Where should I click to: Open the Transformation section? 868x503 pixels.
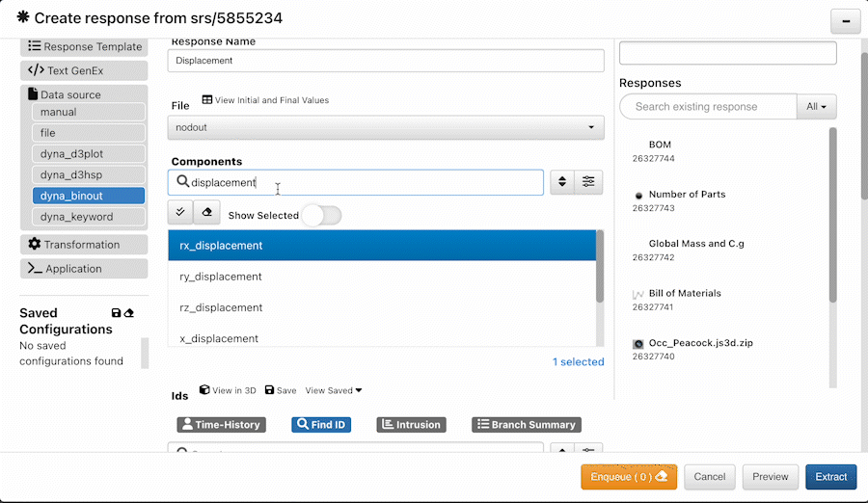(x=84, y=245)
